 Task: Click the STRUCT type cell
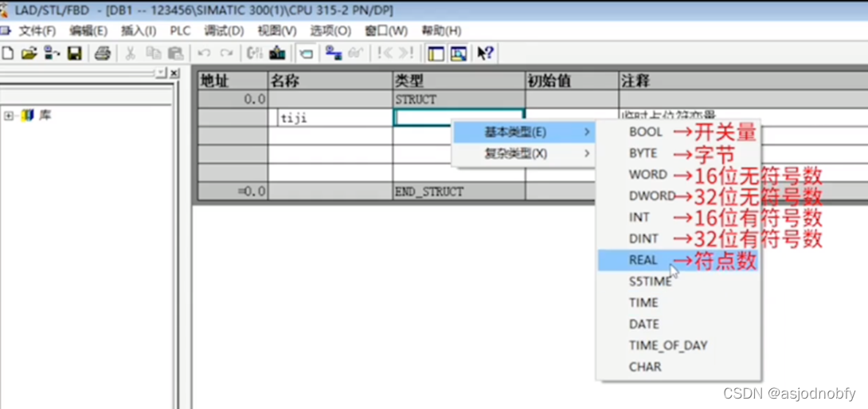(459, 100)
